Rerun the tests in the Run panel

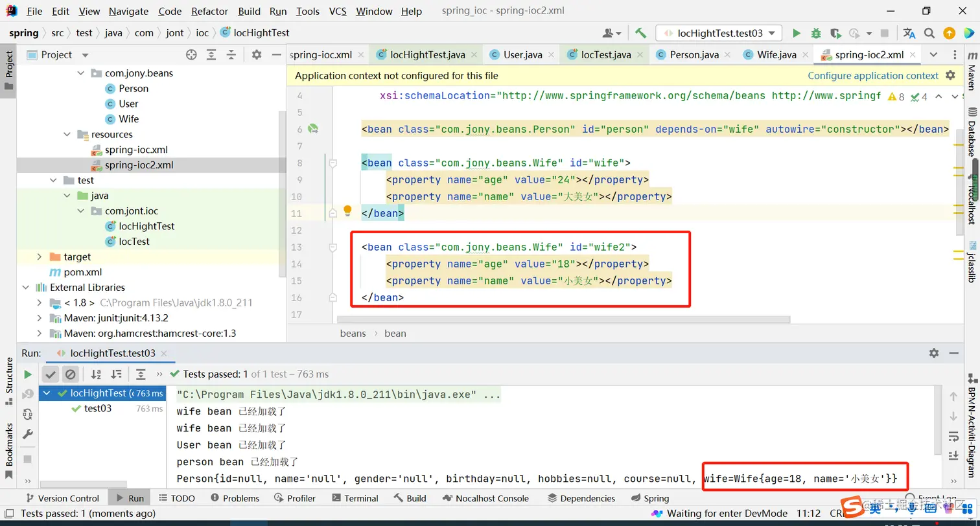point(28,374)
